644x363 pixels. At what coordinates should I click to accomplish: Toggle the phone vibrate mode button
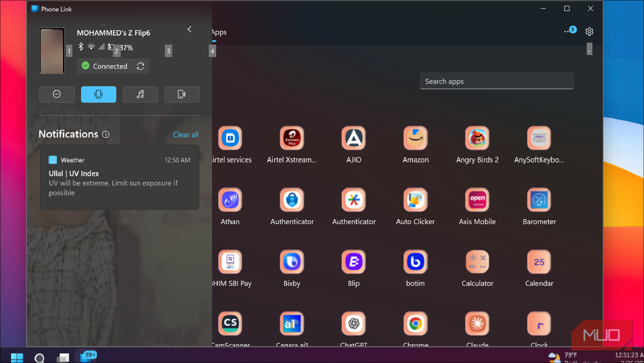[x=99, y=94]
